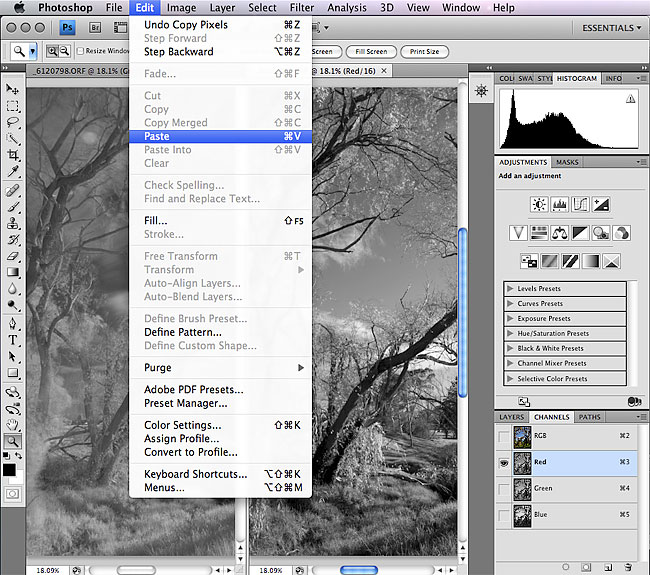Click the Color Balance scales icon
650x575 pixels.
(x=560, y=233)
